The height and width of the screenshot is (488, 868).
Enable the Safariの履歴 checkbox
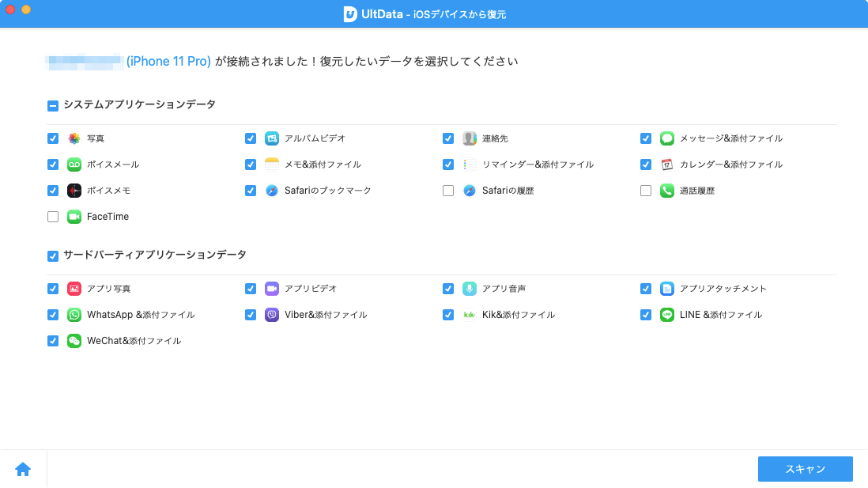448,191
